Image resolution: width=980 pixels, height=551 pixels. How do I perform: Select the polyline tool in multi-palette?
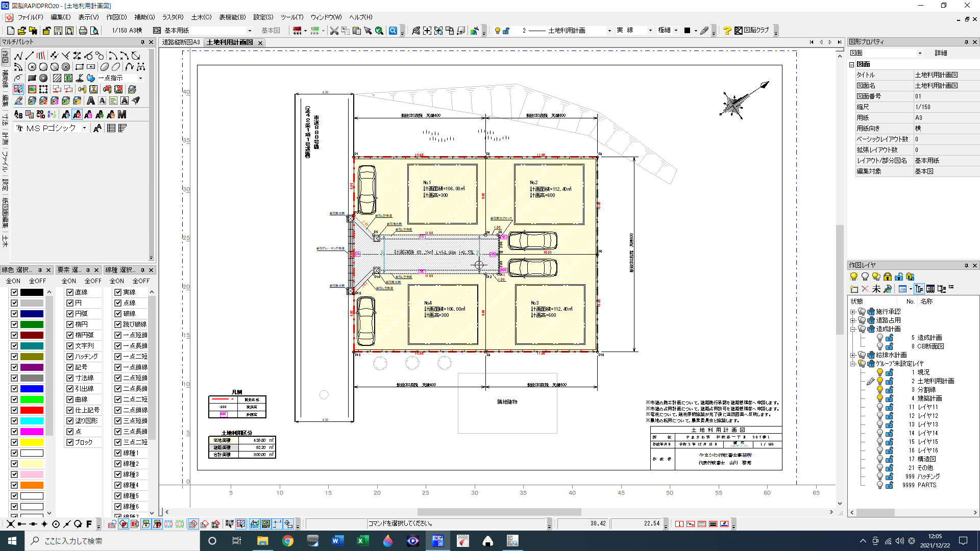click(18, 56)
